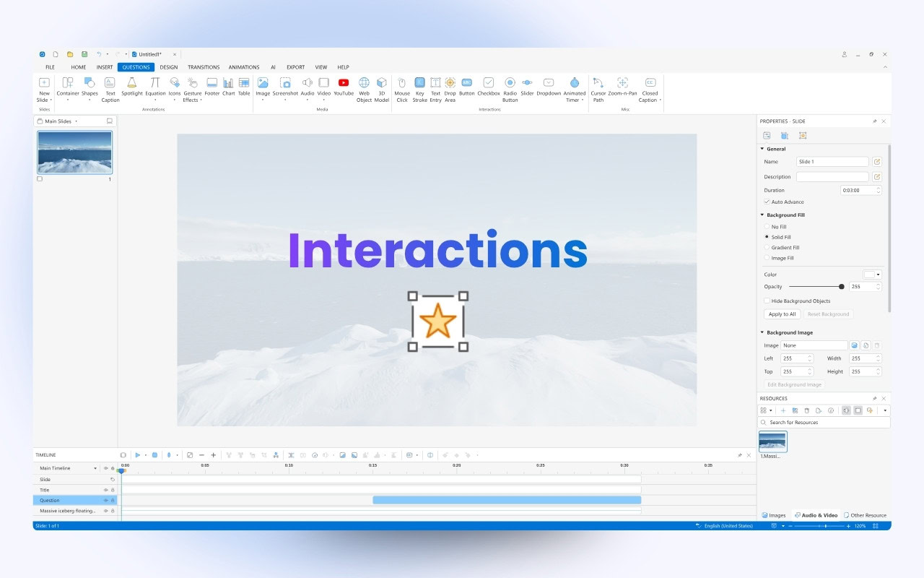Insert a YouTube video
Screen dimensions: 924x578
pyautogui.click(x=344, y=87)
